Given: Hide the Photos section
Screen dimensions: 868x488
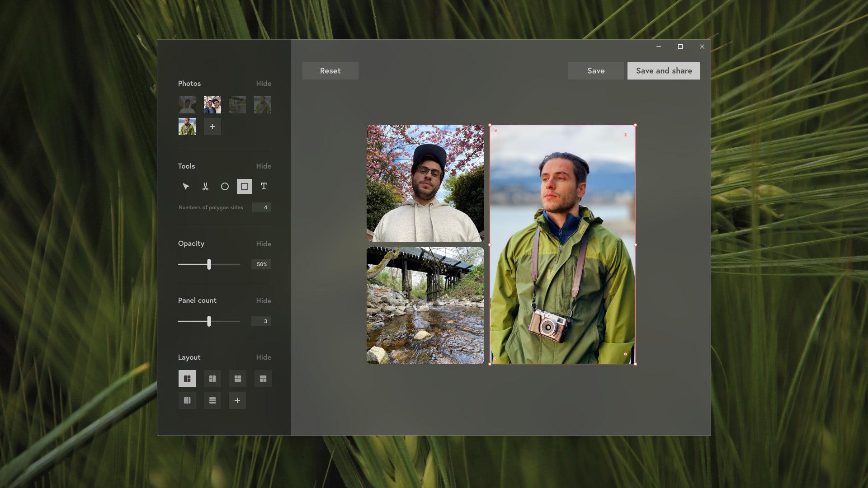Looking at the screenshot, I should [264, 84].
